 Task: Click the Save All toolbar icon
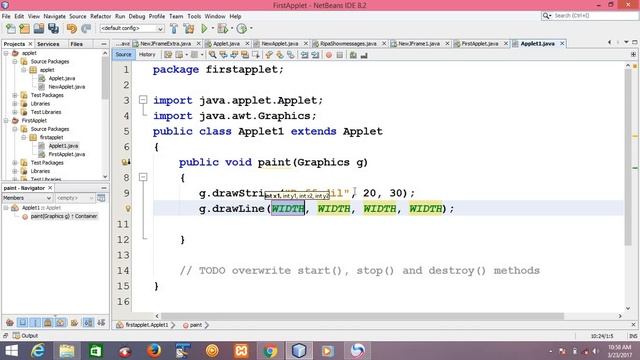pos(53,29)
